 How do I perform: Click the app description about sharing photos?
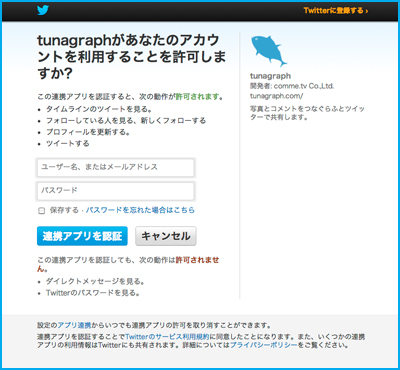click(307, 113)
